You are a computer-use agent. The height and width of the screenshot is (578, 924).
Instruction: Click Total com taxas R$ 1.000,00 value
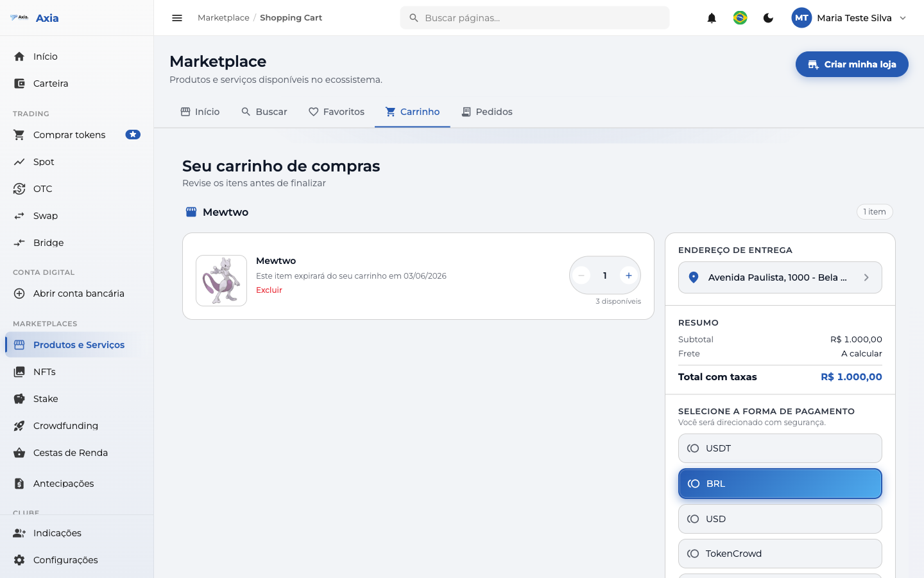coord(851,377)
